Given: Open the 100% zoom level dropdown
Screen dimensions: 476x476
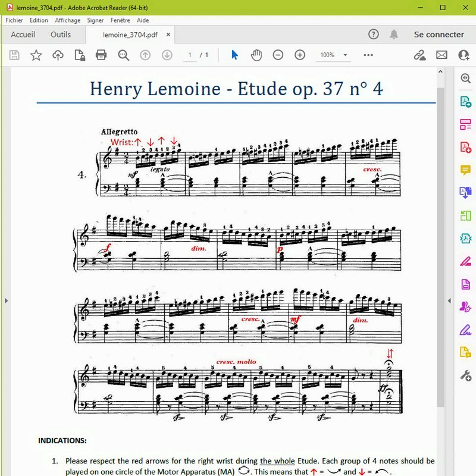Looking at the screenshot, I should tap(333, 55).
